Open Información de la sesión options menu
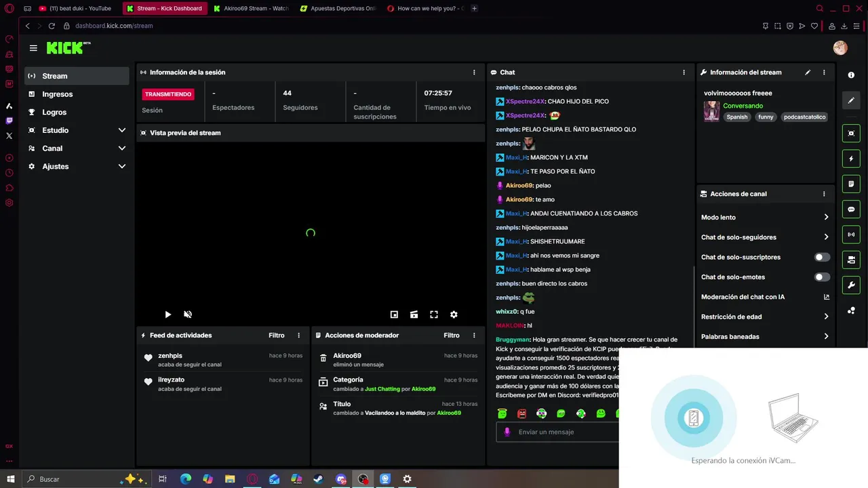 click(474, 73)
